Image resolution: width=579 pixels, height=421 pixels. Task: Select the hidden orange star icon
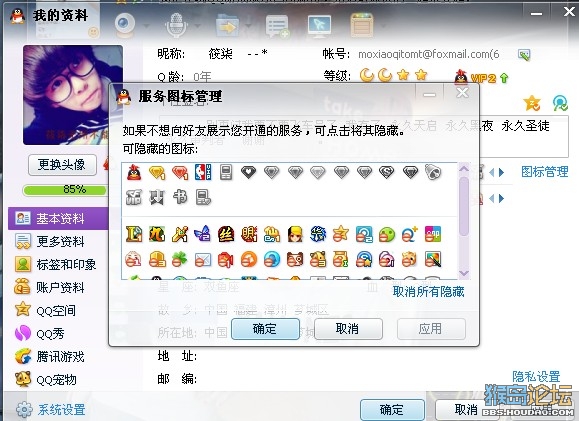tap(340, 234)
